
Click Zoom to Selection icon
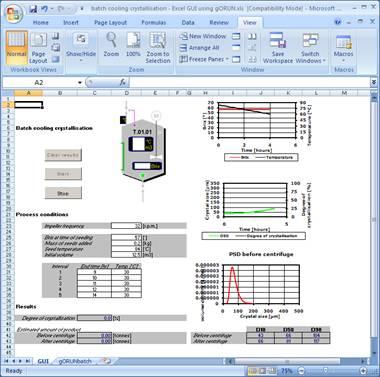coord(157,40)
